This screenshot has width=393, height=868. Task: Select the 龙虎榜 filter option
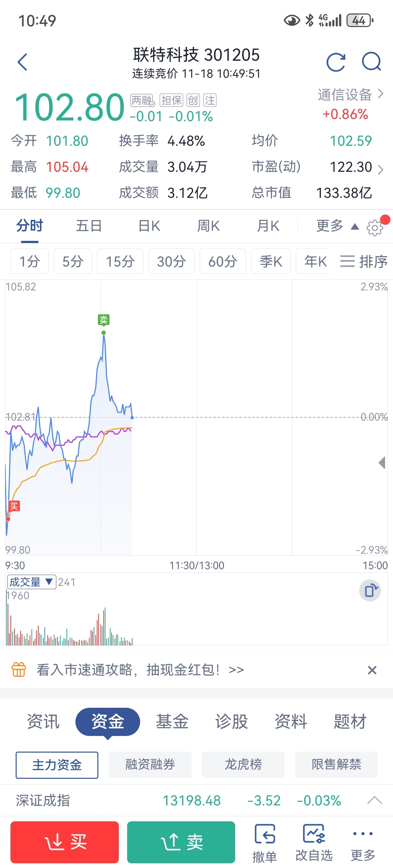pos(243,765)
